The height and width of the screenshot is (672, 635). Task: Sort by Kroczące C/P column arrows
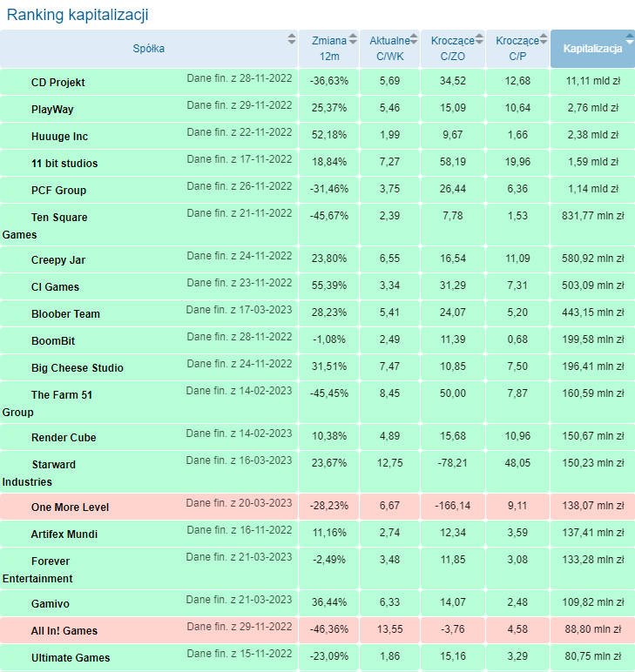tap(544, 39)
